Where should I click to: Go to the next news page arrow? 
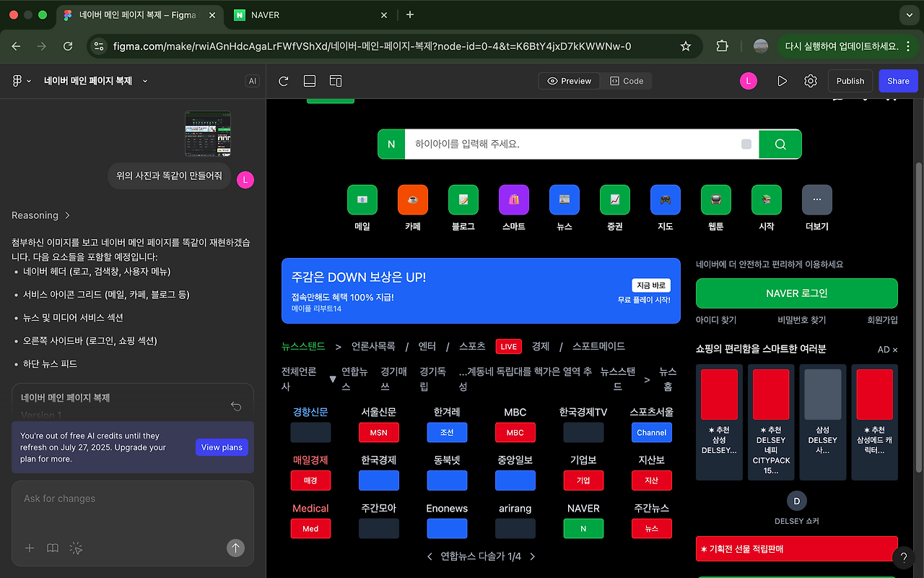tap(533, 556)
